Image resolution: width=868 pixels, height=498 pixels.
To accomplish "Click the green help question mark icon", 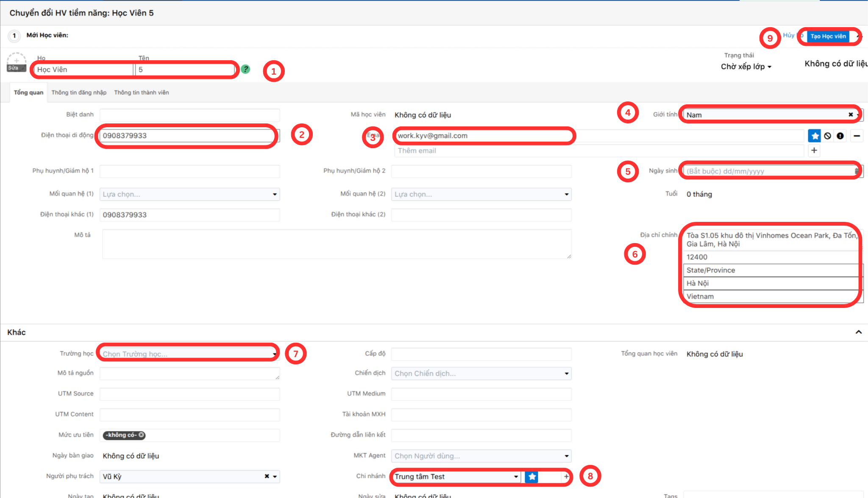I will (x=245, y=69).
